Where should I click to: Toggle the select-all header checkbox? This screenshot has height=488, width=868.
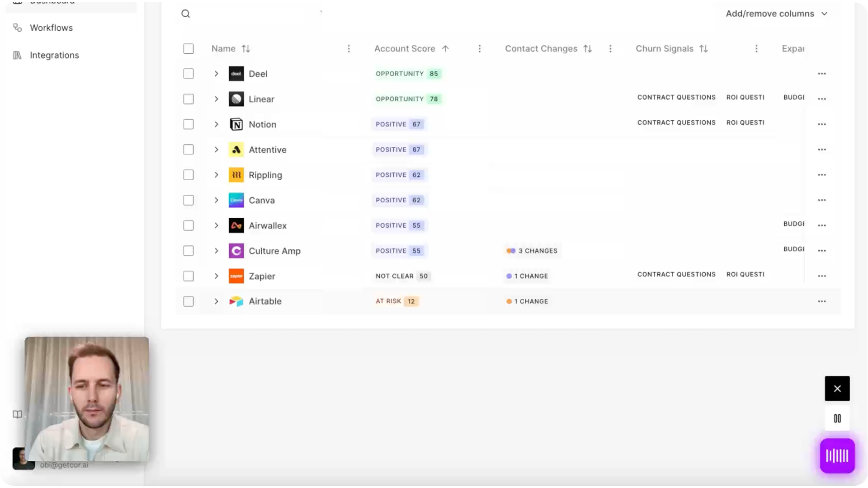(x=188, y=48)
